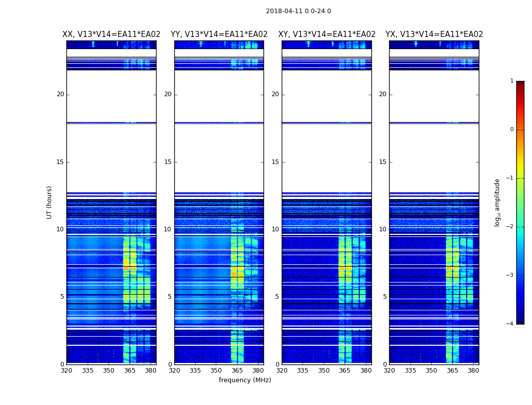Click colorbar tick label "1"
Image resolution: width=532 pixels, height=405 pixels.
[512, 81]
